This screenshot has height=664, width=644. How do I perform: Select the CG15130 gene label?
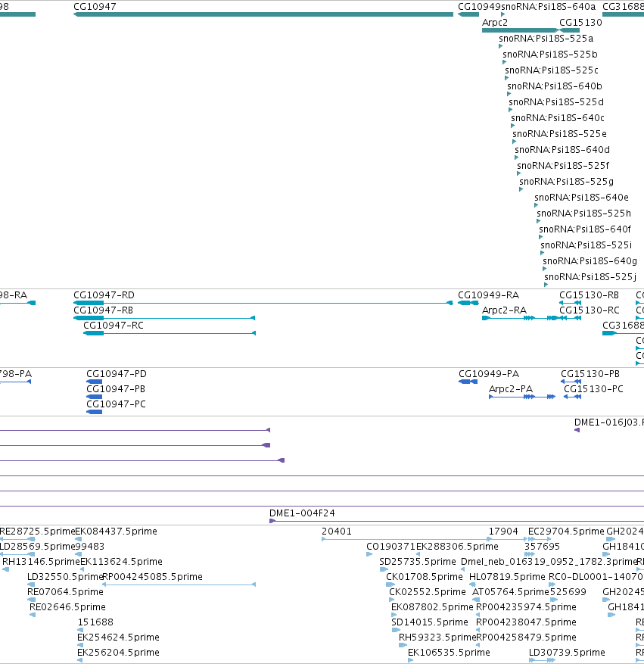point(580,23)
